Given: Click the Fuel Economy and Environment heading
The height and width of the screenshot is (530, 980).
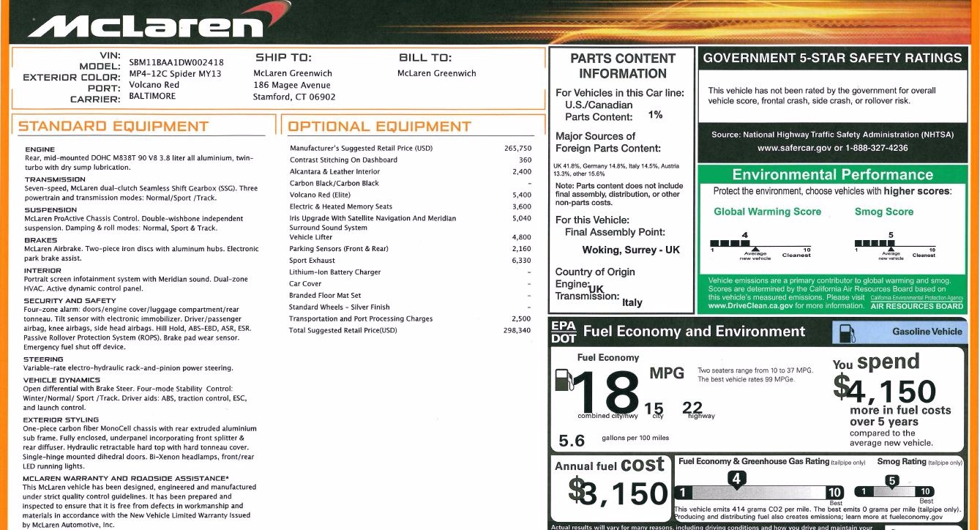Looking at the screenshot, I should coord(694,332).
